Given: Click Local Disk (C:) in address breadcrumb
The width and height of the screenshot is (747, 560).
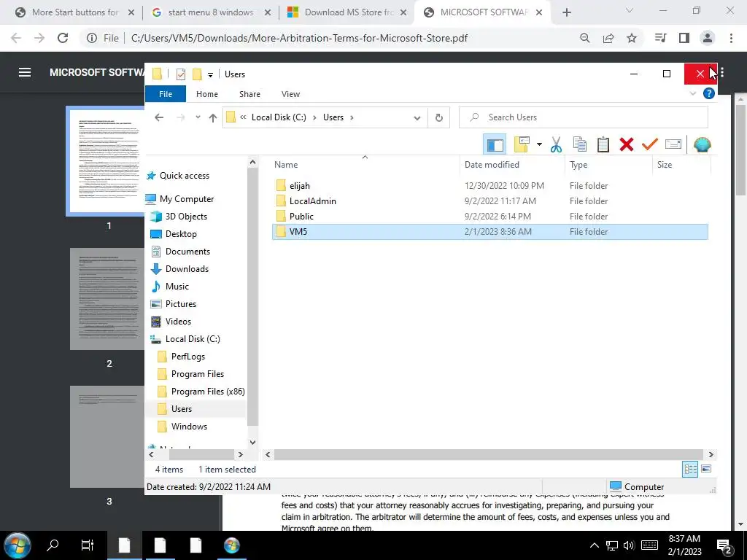Looking at the screenshot, I should click(279, 117).
